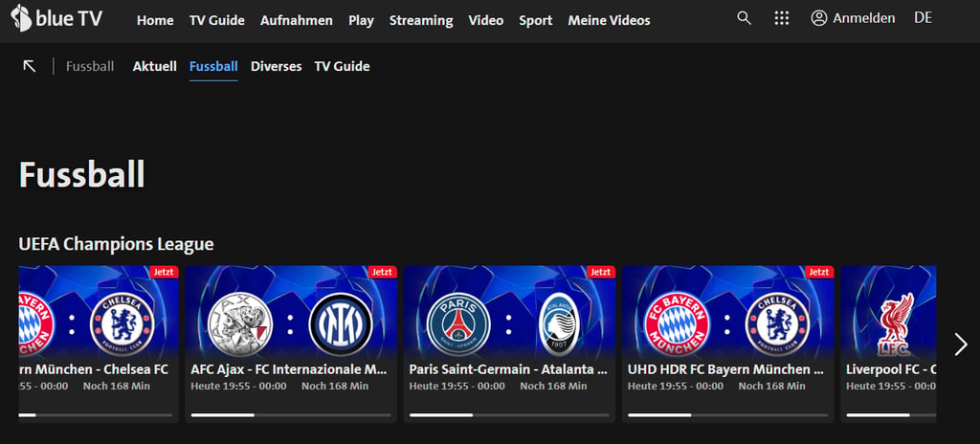Open the Liverpool FC match card

tap(888, 344)
